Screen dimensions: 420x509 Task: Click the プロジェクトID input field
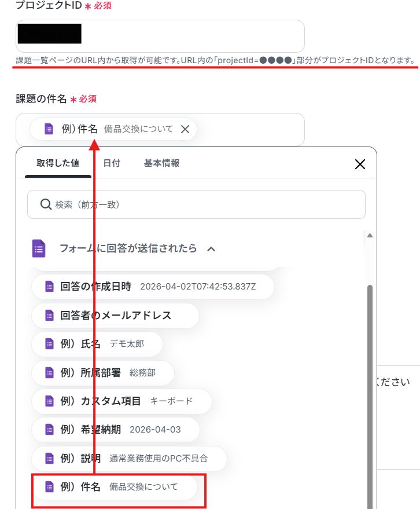pos(160,36)
